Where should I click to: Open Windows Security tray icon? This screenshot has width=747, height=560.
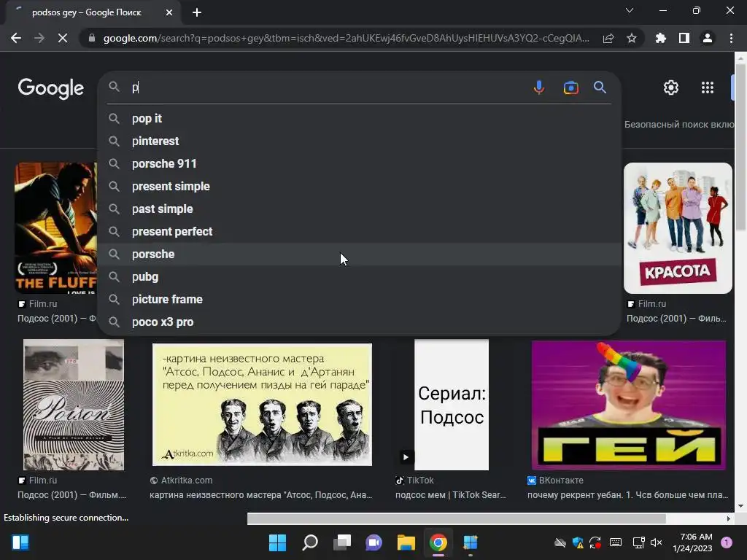(578, 542)
